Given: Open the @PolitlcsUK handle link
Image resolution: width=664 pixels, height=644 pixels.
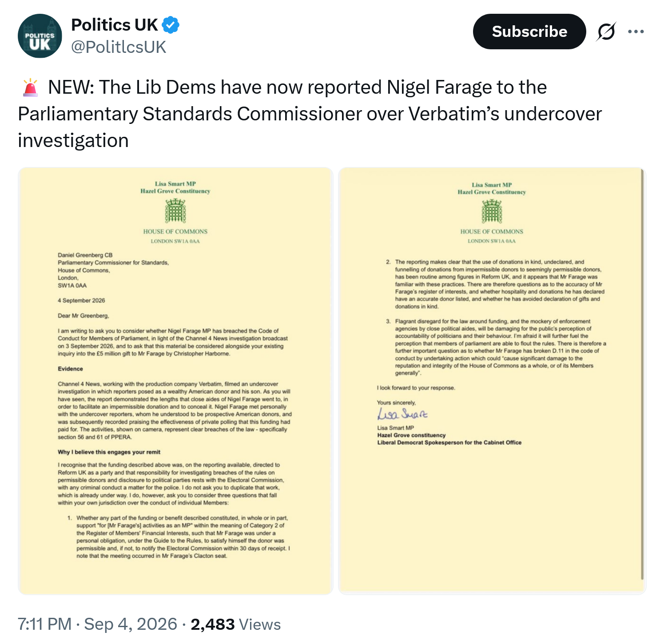Looking at the screenshot, I should (x=119, y=47).
